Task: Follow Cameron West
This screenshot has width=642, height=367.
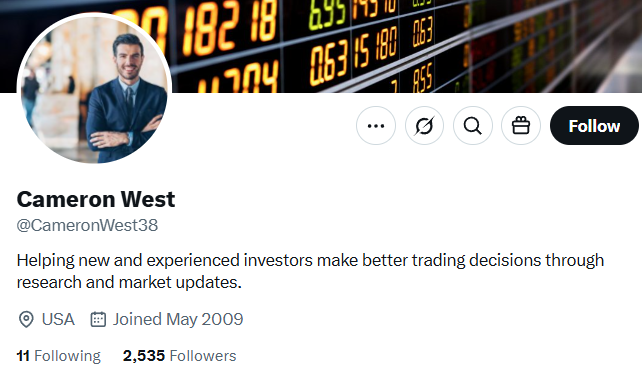Action: tap(594, 126)
